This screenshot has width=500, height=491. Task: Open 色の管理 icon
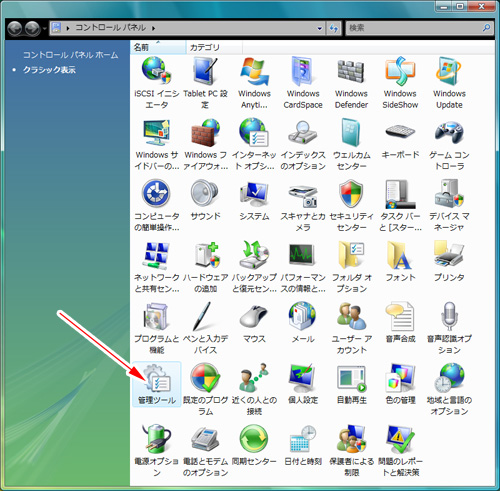pyautogui.click(x=400, y=377)
